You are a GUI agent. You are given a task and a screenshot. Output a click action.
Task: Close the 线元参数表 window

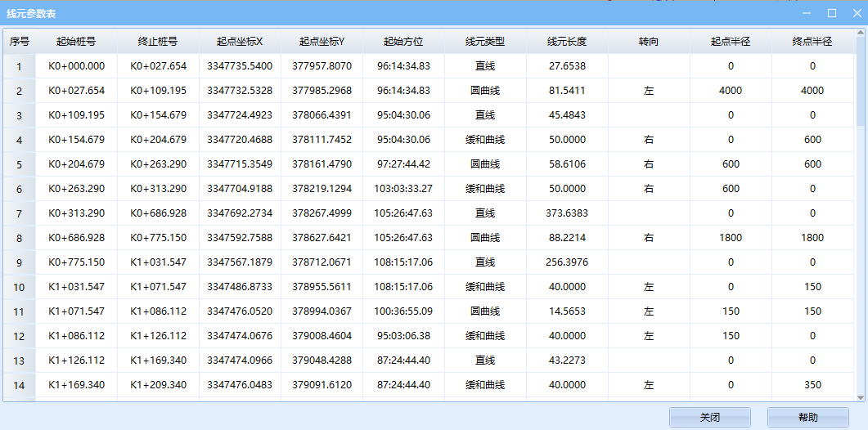pos(857,13)
